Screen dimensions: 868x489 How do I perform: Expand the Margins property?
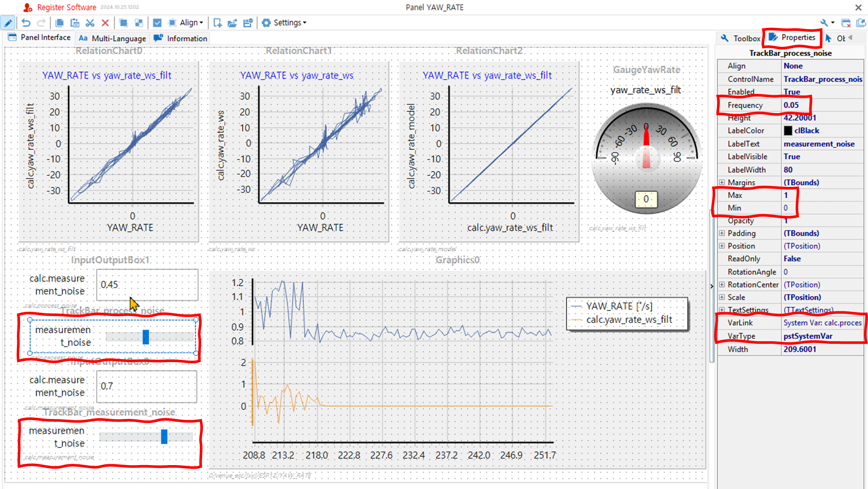722,182
